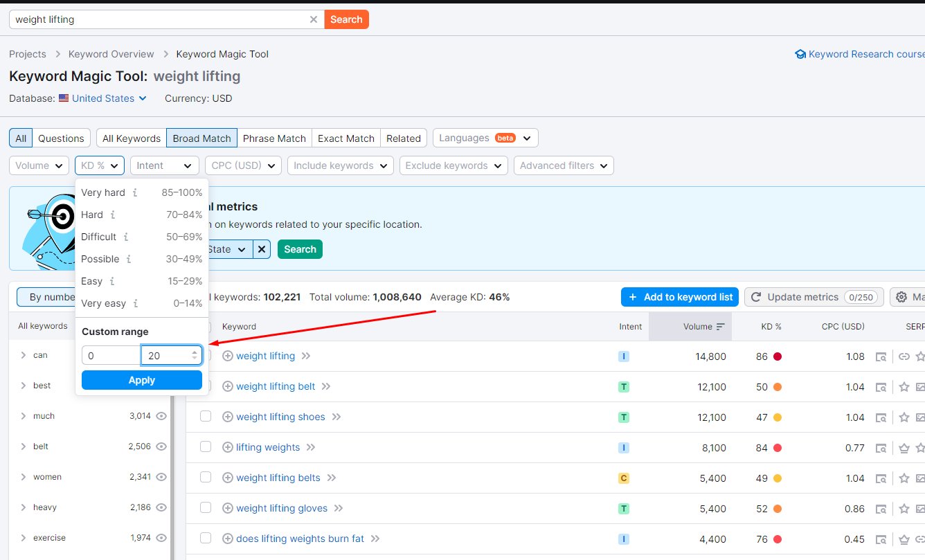Open SERP view icon for weight lifting row

(x=881, y=356)
